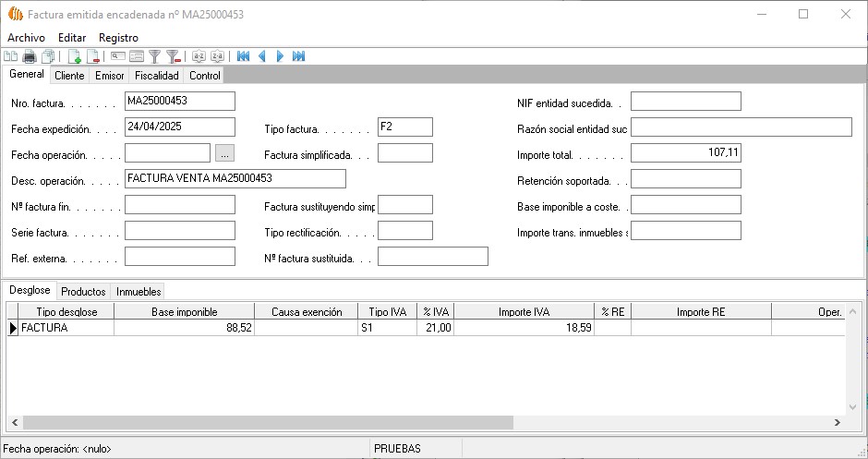This screenshot has width=868, height=459.
Task: Click the filter funnel icon
Action: click(x=155, y=56)
